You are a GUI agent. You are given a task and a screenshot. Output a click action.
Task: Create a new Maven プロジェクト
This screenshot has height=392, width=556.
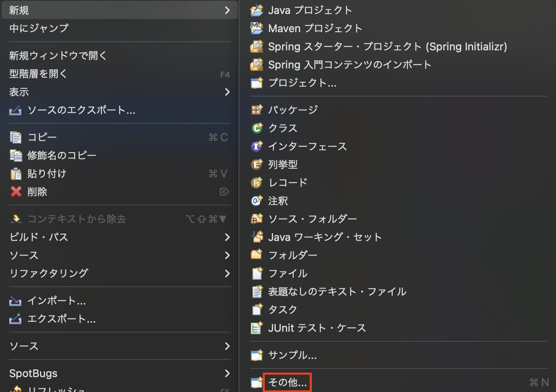(x=315, y=28)
